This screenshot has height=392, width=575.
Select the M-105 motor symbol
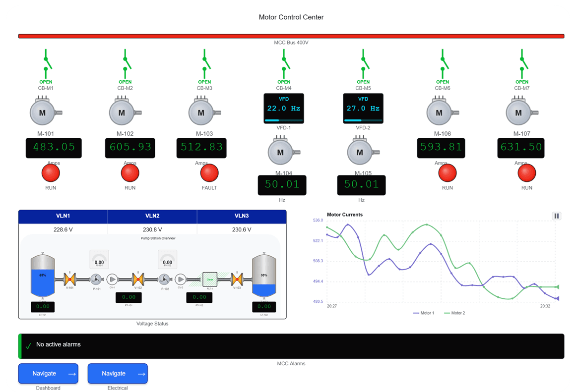click(363, 150)
